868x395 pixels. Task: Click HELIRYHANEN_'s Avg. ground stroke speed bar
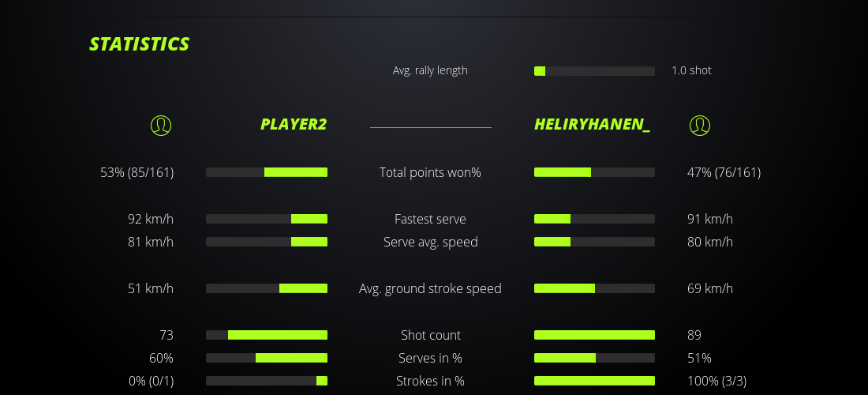(594, 288)
